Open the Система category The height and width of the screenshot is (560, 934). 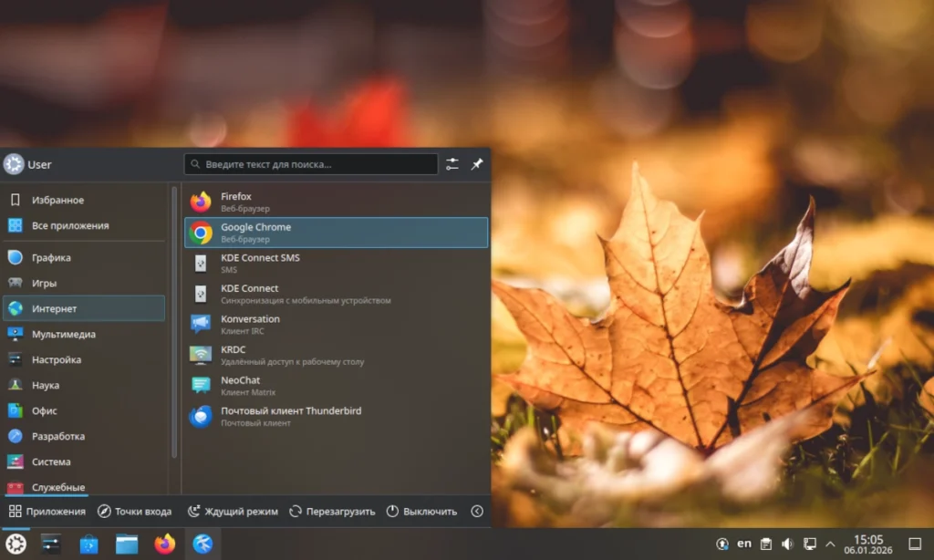(84, 461)
